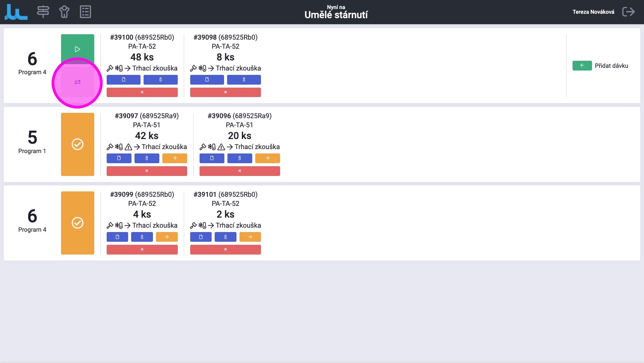This screenshot has width=644, height=363.
Task: Click orange forward arrow for batch #39101
Action: [250, 237]
